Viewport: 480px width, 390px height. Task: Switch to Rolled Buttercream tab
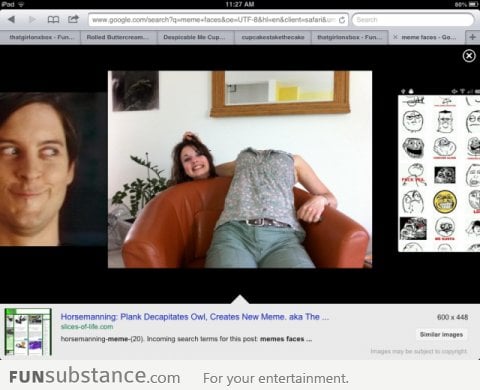click(x=118, y=37)
